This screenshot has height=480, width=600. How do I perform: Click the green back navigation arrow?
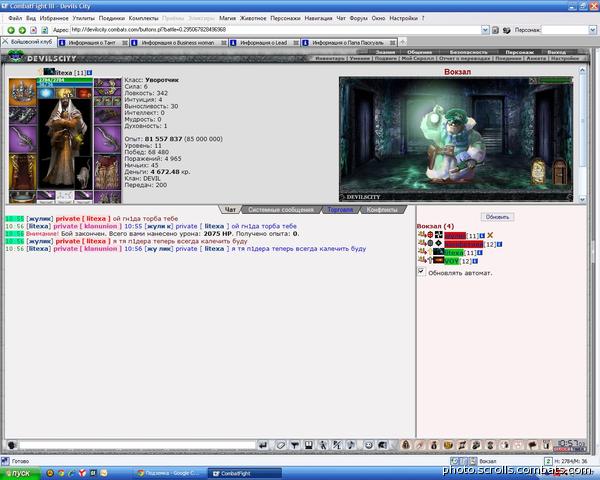click(x=11, y=30)
